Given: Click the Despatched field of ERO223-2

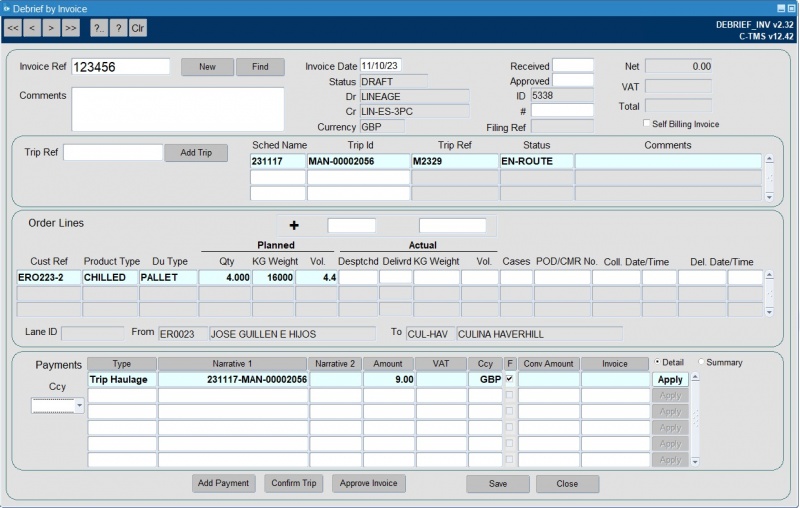Looking at the screenshot, I should click(x=358, y=277).
